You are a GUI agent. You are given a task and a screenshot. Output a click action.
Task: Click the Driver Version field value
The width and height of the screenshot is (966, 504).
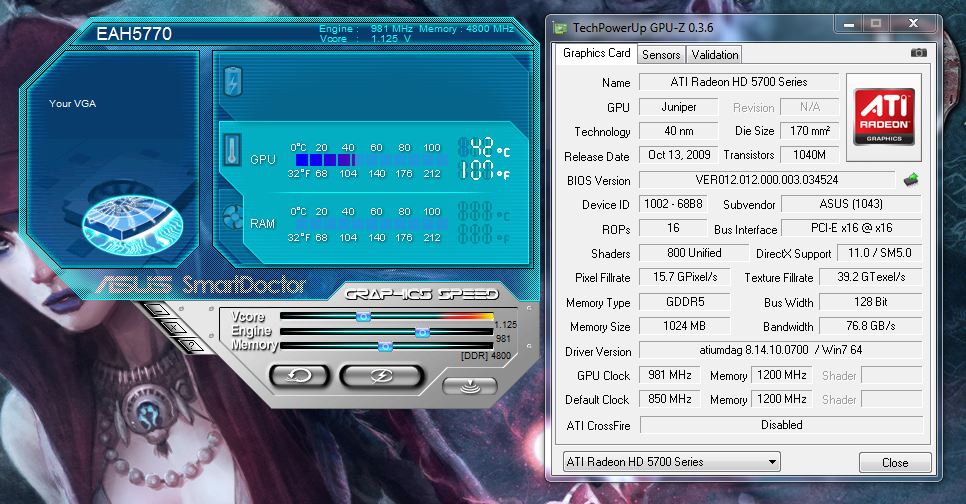781,349
